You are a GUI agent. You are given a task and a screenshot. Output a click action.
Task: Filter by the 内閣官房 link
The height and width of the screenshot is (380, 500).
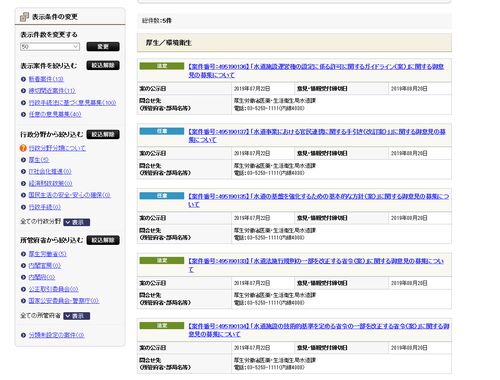point(45,266)
